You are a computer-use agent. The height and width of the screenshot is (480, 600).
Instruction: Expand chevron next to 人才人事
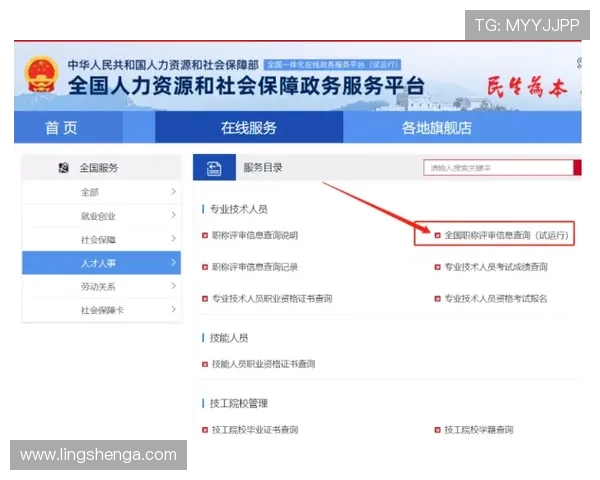point(173,263)
